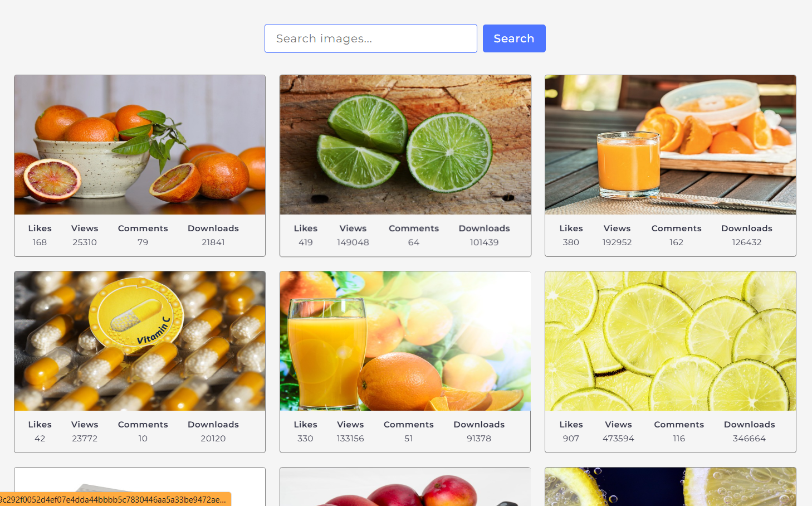Click the likes count 168

click(40, 242)
